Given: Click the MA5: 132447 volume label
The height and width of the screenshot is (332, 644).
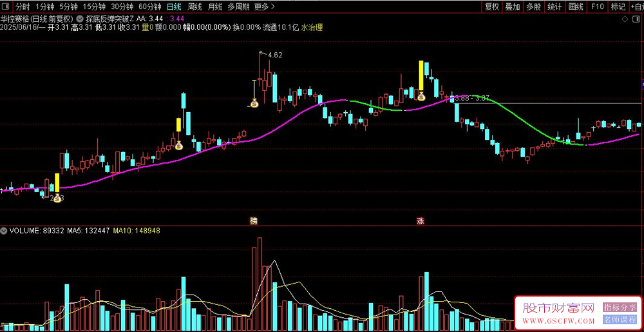Looking at the screenshot, I should (89, 231).
